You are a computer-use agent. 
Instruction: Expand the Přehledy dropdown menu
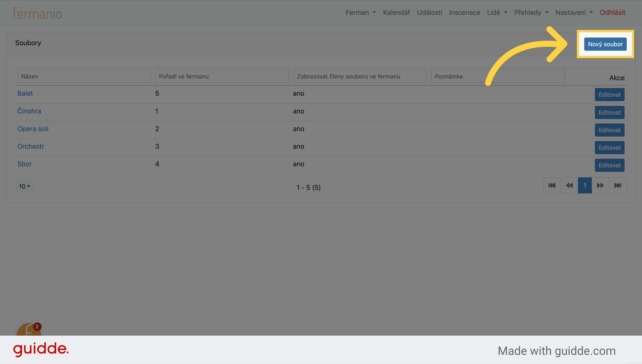[531, 13]
